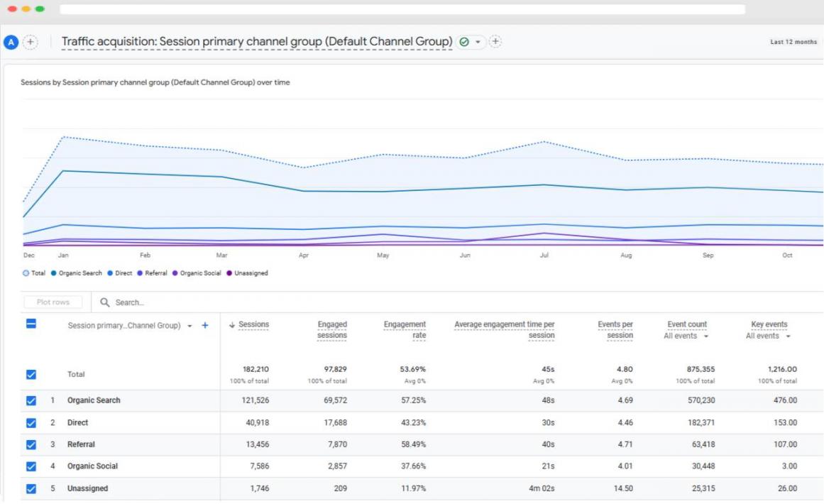
Task: Click the Referral engagement rate '58.49%'
Action: (x=413, y=444)
